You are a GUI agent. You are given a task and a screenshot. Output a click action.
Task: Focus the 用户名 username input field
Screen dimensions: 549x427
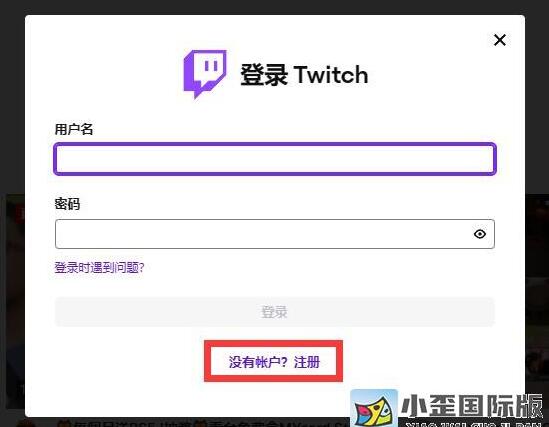click(x=275, y=159)
